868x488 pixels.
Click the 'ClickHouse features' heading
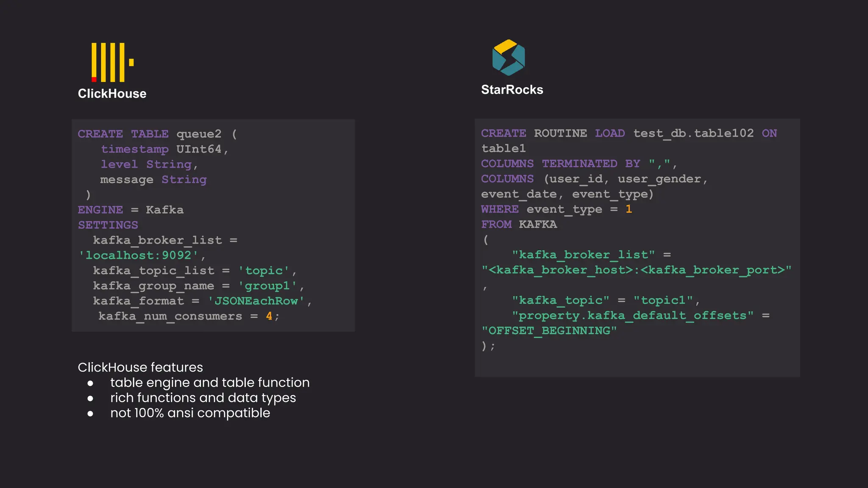[x=140, y=367]
